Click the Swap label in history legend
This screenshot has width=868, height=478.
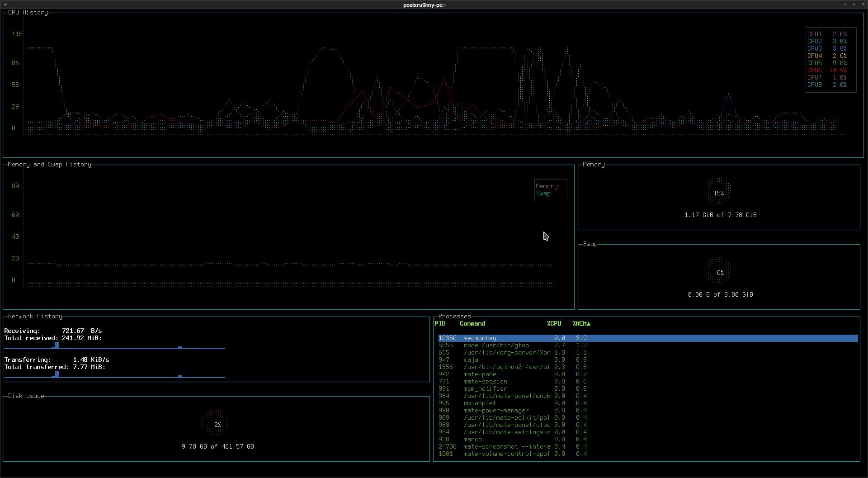[x=543, y=194]
